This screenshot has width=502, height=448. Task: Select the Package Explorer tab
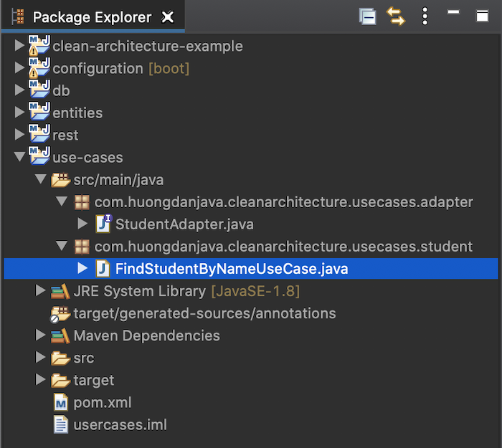[93, 17]
